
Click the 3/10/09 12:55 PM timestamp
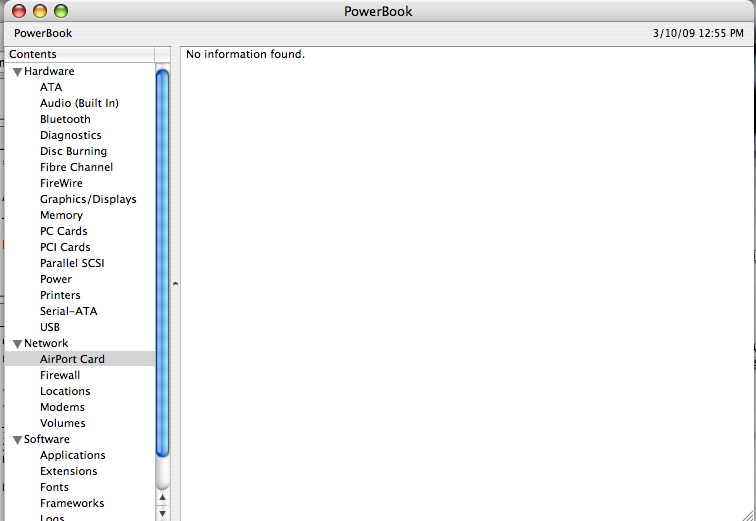[698, 33]
